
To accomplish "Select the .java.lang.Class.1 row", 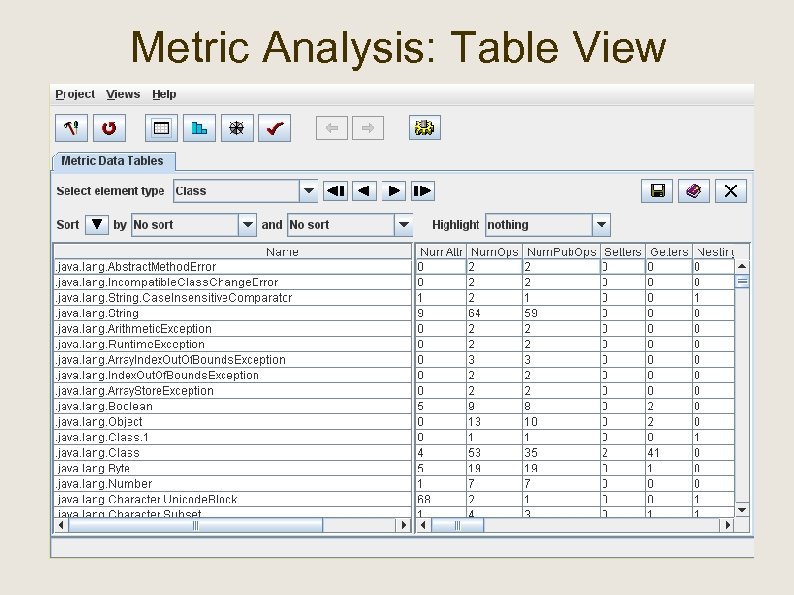I will pyautogui.click(x=232, y=438).
